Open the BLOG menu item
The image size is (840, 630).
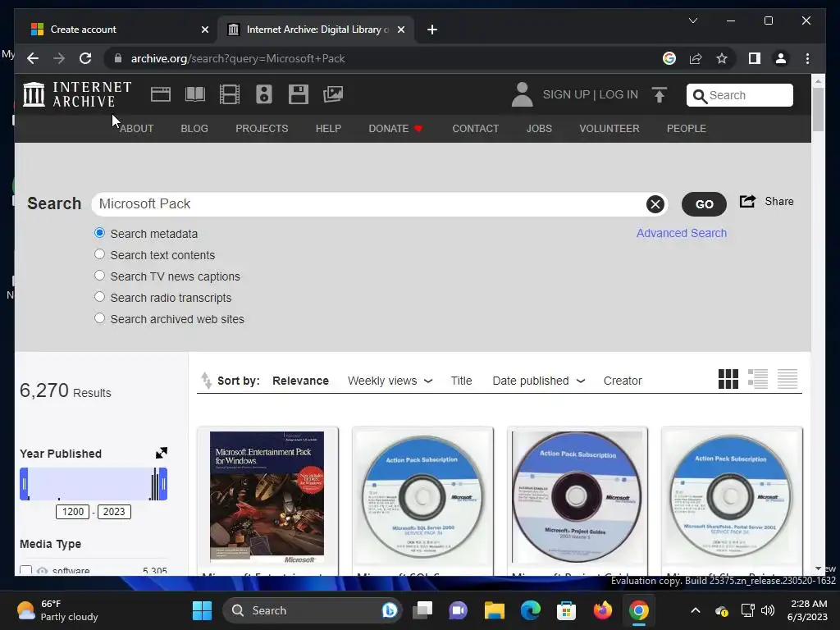(x=194, y=129)
